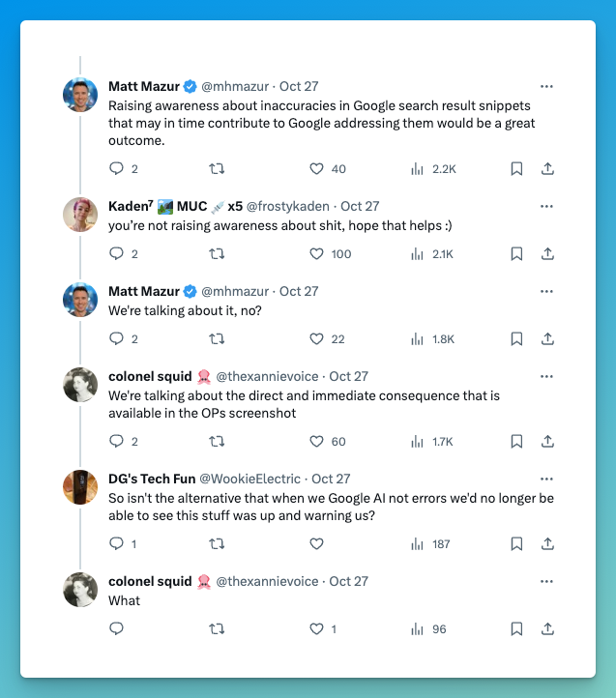This screenshot has height=698, width=616.
Task: Retweet colonel squid's "What" tweet
Action: click(x=217, y=629)
